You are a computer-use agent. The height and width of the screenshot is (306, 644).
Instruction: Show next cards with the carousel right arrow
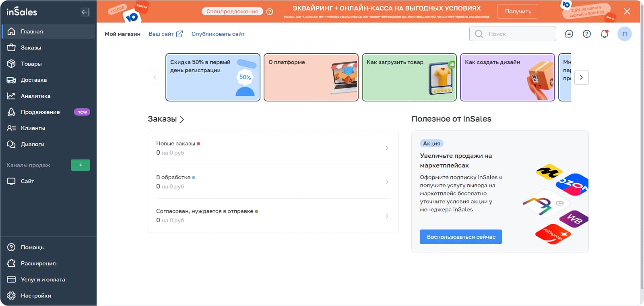pyautogui.click(x=581, y=77)
